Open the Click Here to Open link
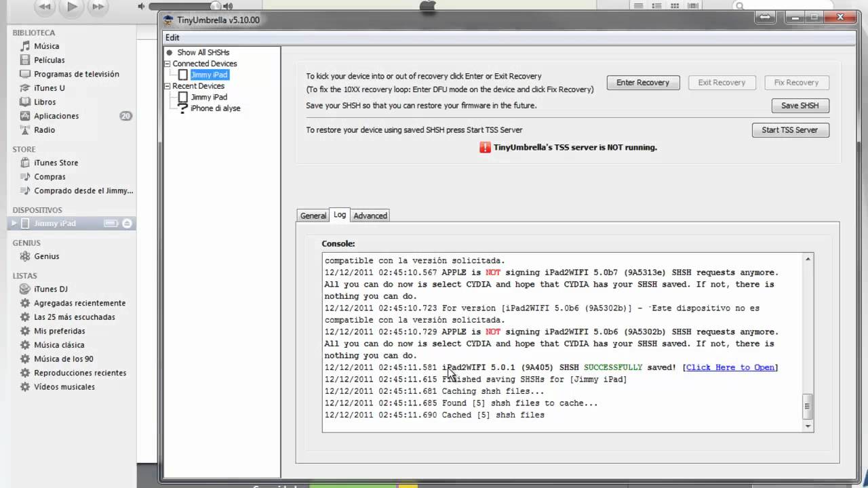The height and width of the screenshot is (488, 868). [730, 367]
